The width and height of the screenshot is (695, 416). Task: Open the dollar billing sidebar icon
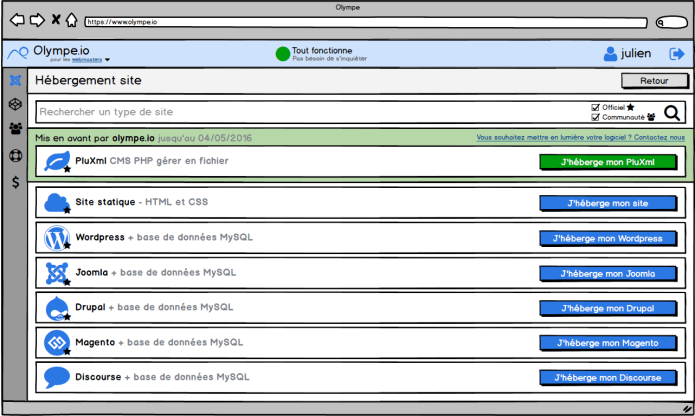coord(16,182)
